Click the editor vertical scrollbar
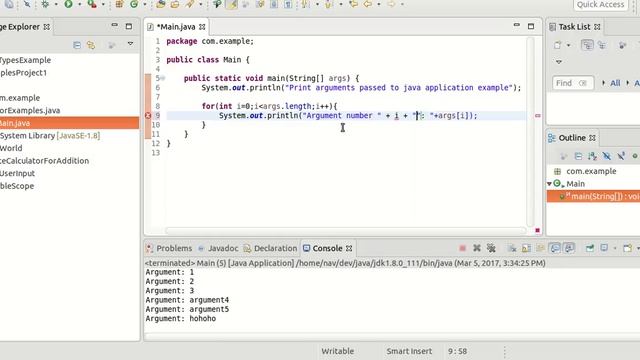640x360 pixels. click(x=530, y=131)
